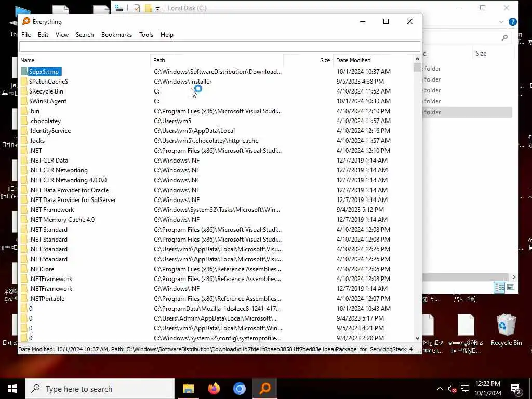Screen dimensions: 532x399
Task: Switch Explorer to details view icon
Action: 499,287
